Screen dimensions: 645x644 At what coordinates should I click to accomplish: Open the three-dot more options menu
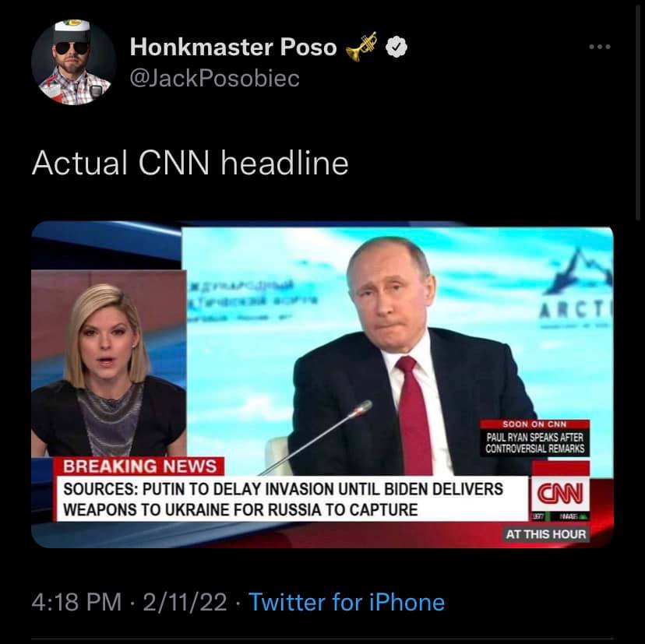point(600,48)
